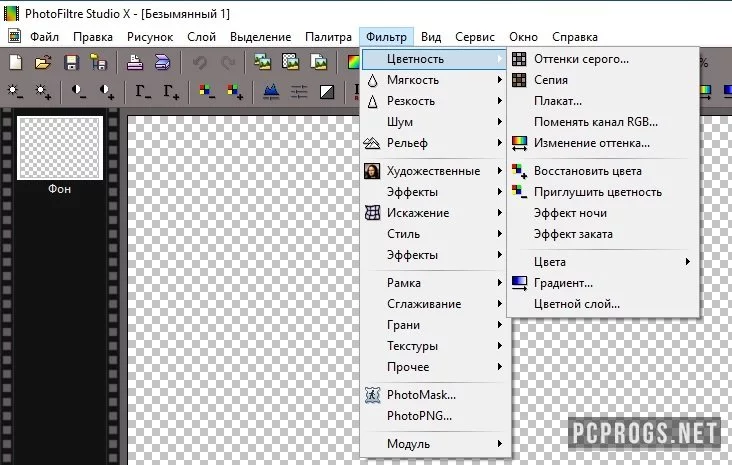Click the blank-page-over-photo toolbar icon
The height and width of the screenshot is (465, 732).
(x=319, y=62)
